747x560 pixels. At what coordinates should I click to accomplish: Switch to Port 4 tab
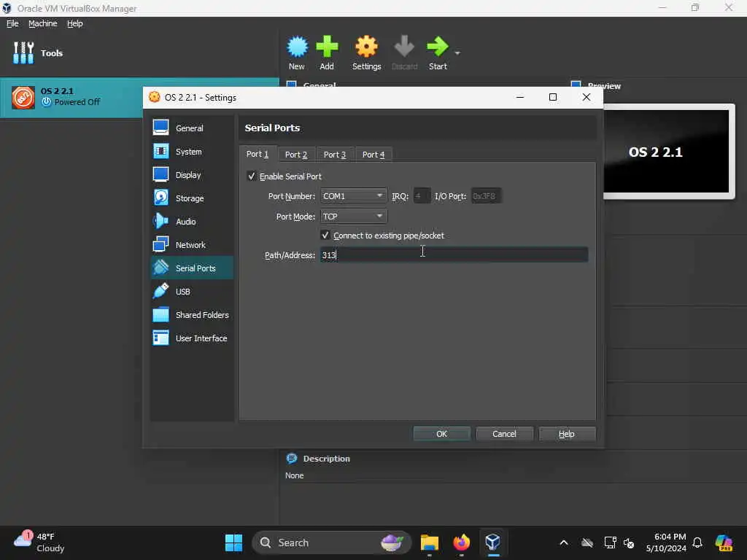point(373,155)
